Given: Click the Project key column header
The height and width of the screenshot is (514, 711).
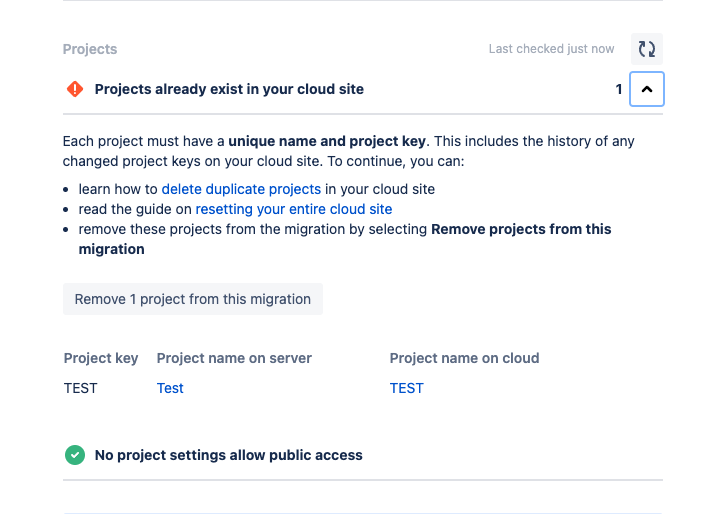Looking at the screenshot, I should [101, 358].
